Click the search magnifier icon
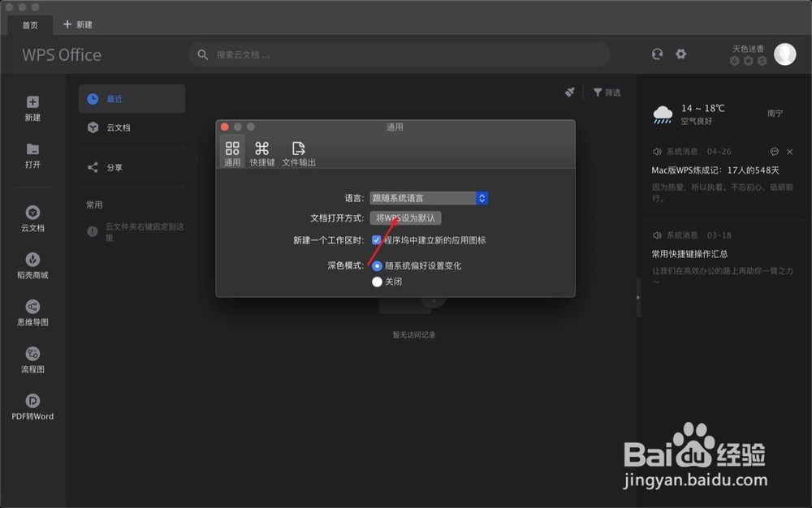 coord(203,55)
